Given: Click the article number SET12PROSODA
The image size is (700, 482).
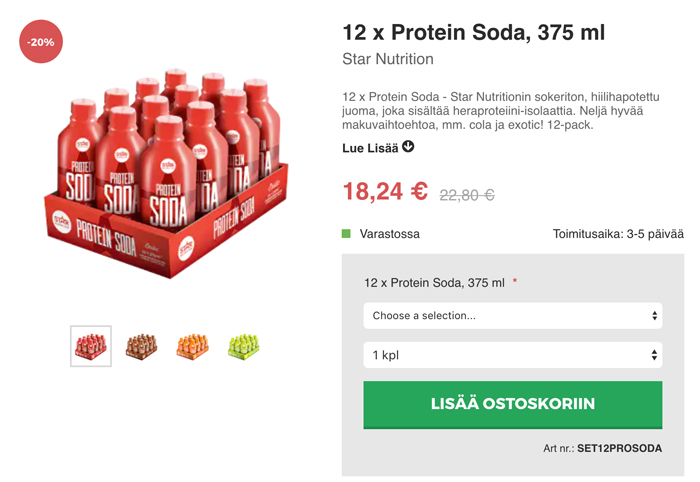Looking at the screenshot, I should 619,448.
